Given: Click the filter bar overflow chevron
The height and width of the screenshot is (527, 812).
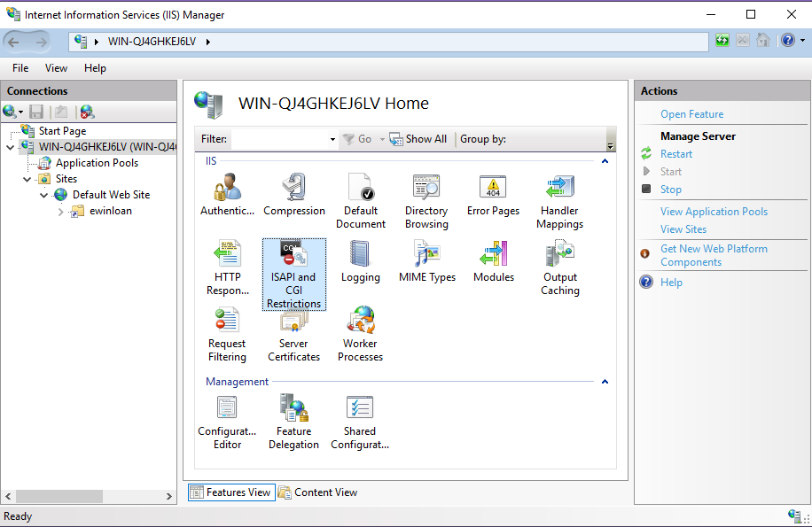Looking at the screenshot, I should click(610, 146).
